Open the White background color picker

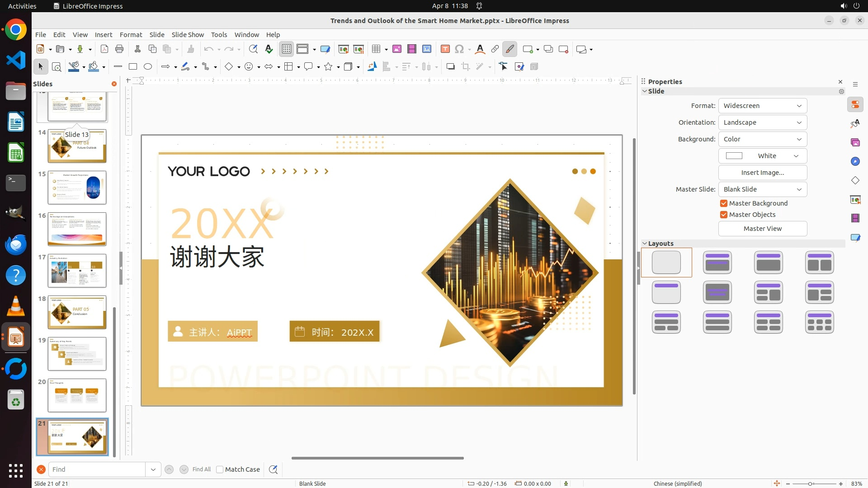(762, 156)
